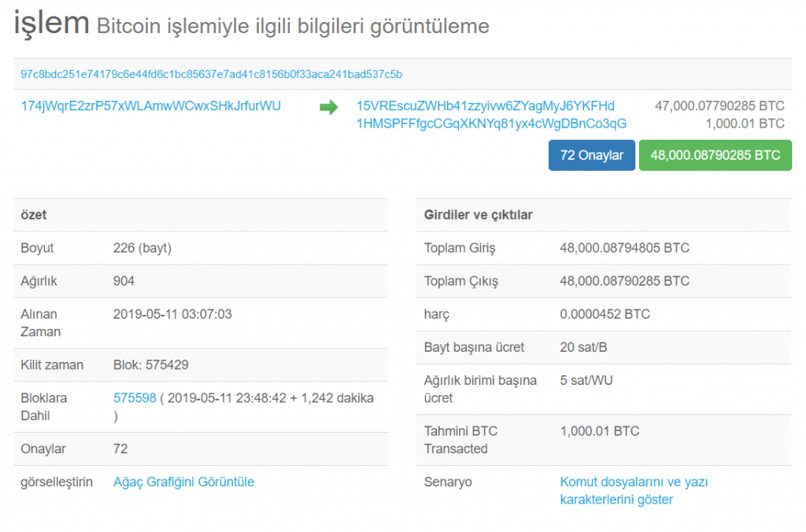Click the özet section header
806x532 pixels.
click(x=34, y=215)
